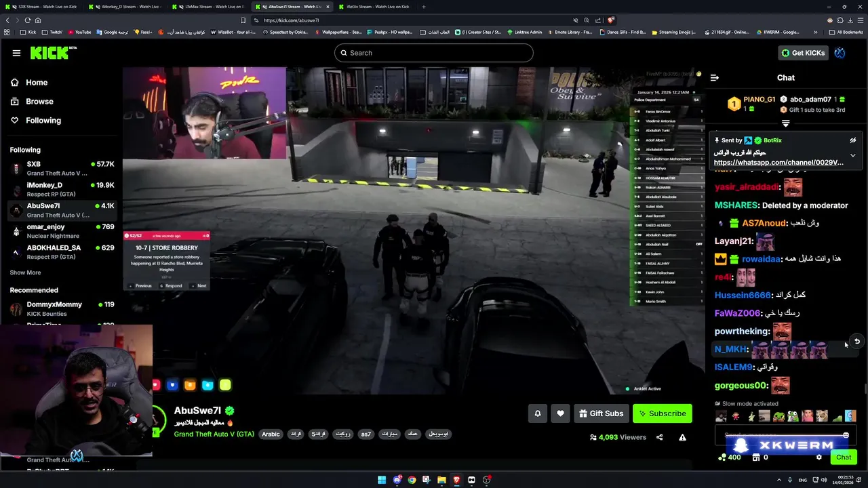
Task: Click the emoji picker in message box
Action: coord(846,435)
